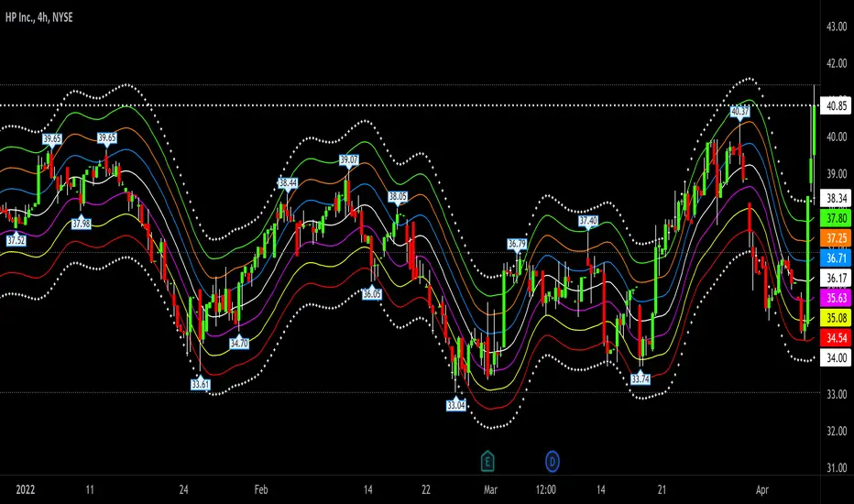Click the 22 date axis label
Viewport: 854px width, 504px height.
[426, 489]
